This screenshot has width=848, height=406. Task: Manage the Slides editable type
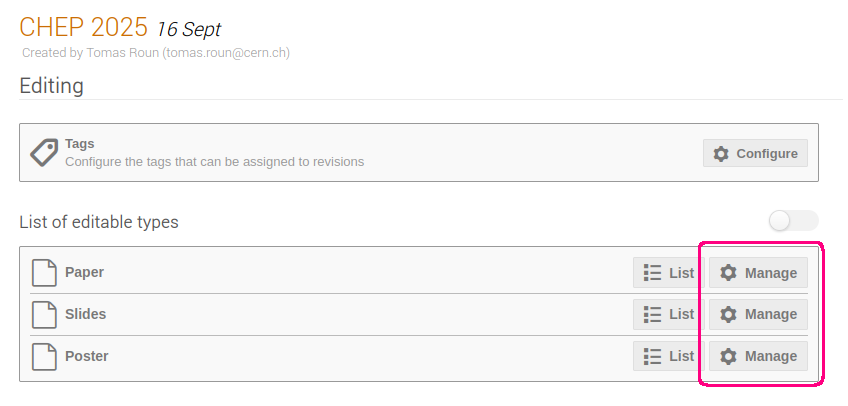click(x=758, y=314)
